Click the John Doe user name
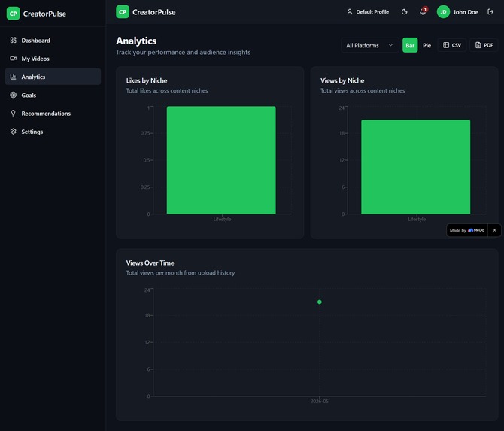 [466, 12]
